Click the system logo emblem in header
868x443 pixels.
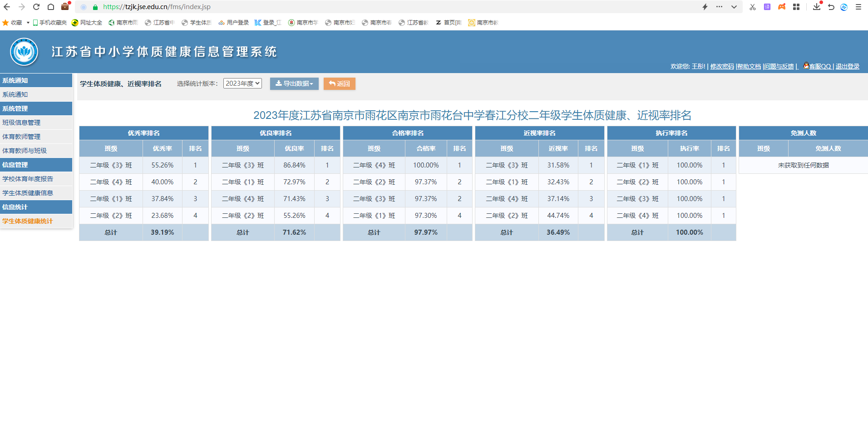[x=24, y=52]
